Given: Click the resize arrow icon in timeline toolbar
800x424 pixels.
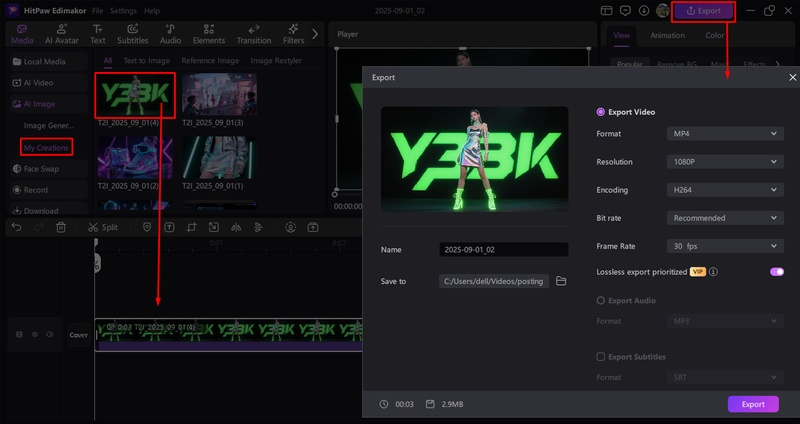Looking at the screenshot, I should click(x=214, y=228).
